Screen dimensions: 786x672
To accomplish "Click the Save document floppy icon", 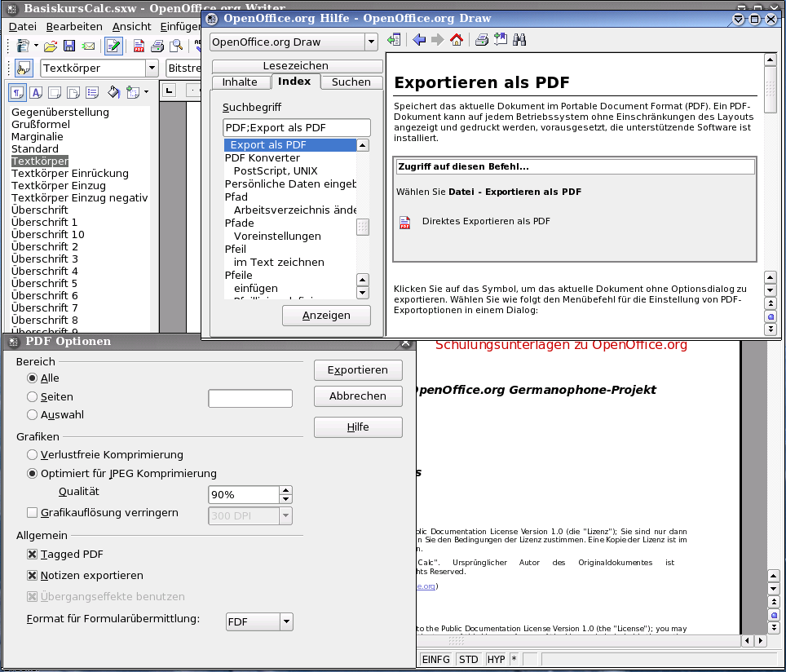I will (69, 46).
